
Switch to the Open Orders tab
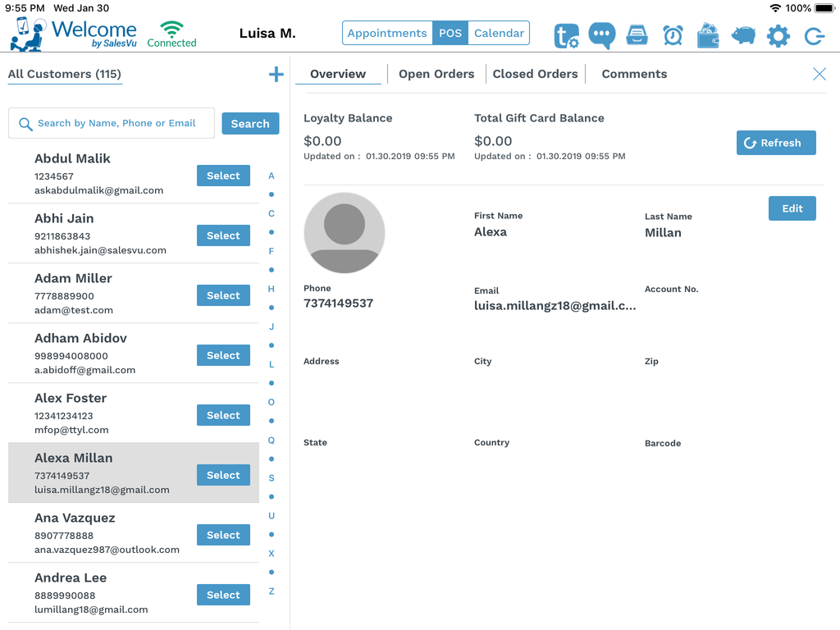[436, 74]
